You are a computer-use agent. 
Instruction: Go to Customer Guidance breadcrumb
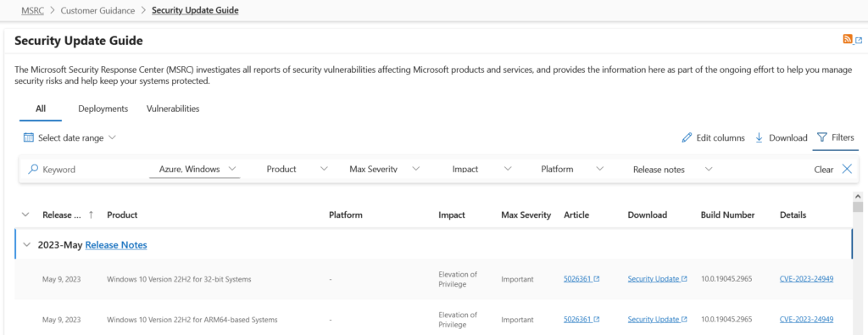click(97, 10)
